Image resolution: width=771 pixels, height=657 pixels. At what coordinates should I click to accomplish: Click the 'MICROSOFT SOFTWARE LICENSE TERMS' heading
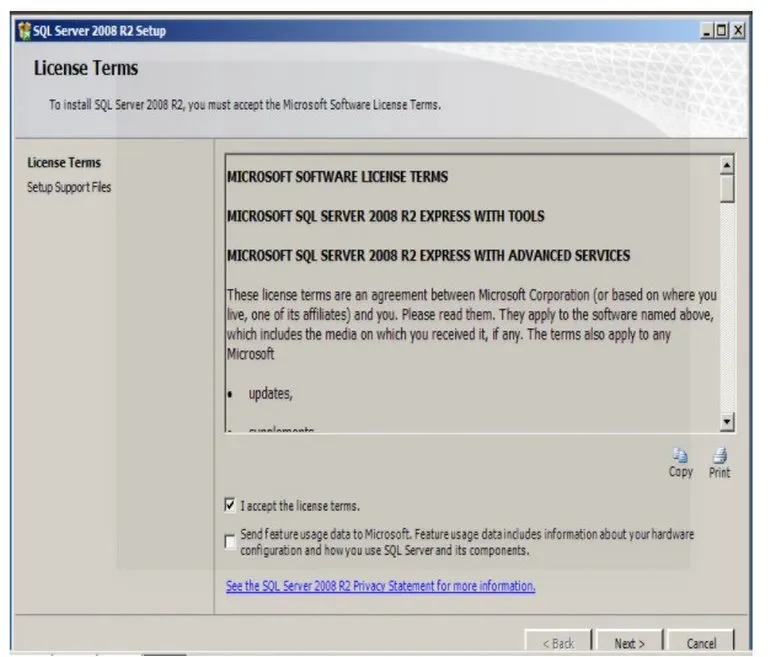point(337,177)
